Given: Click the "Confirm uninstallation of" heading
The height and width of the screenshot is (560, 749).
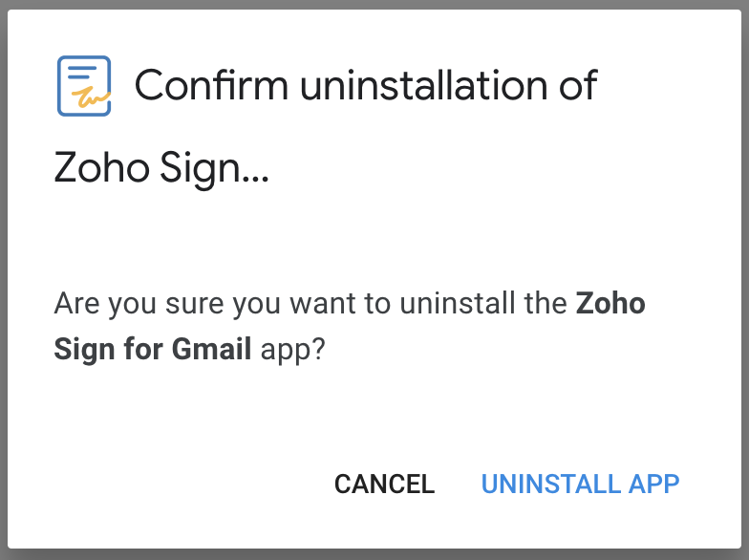Looking at the screenshot, I should coord(366,86).
